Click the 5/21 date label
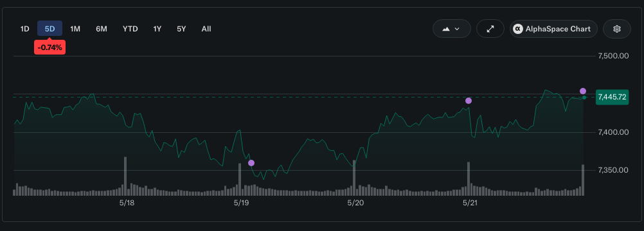 click(x=470, y=203)
